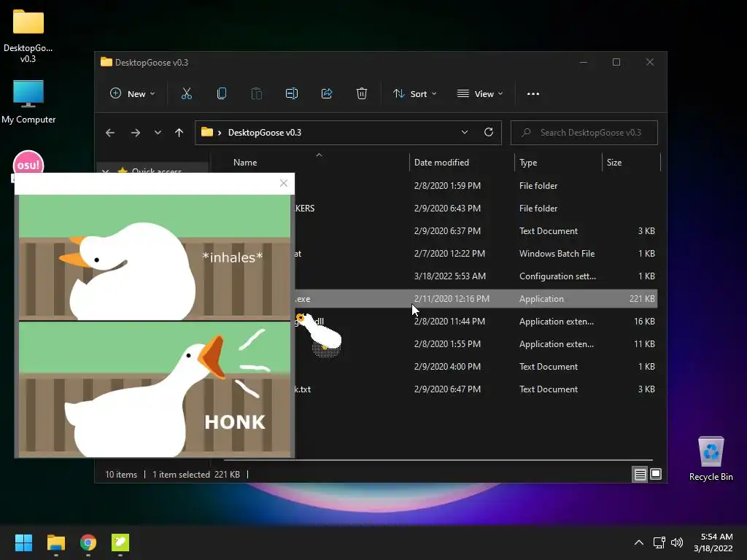Open the Sort dropdown menu

coord(414,94)
